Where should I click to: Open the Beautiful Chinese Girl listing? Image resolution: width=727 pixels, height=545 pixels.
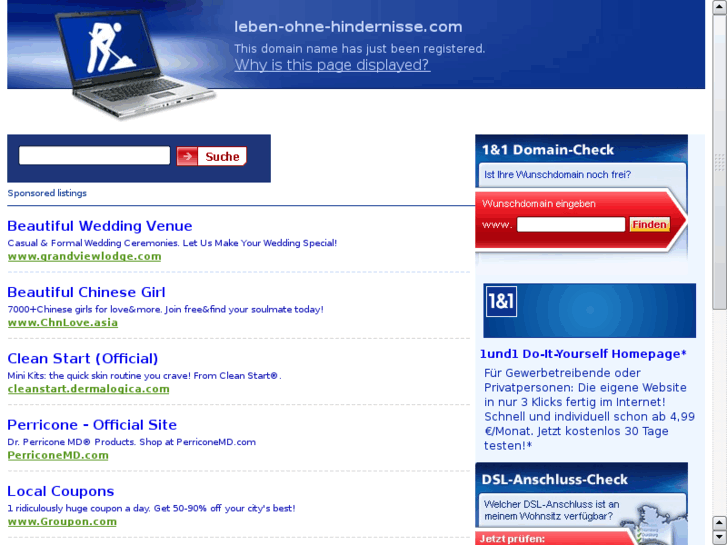tap(86, 292)
